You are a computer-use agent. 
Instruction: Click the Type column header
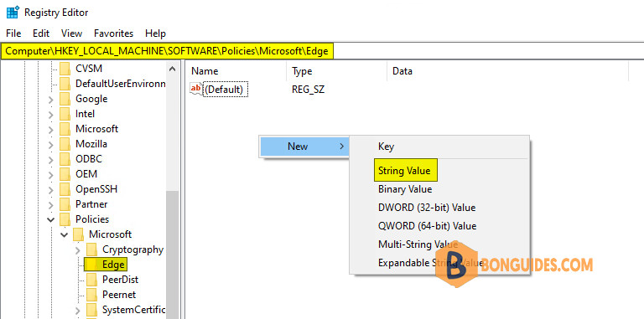[337, 71]
